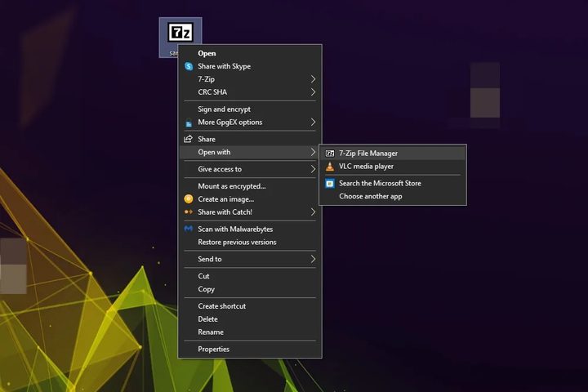The height and width of the screenshot is (392, 588).
Task: Select Open at top of context menu
Action: [x=207, y=53]
